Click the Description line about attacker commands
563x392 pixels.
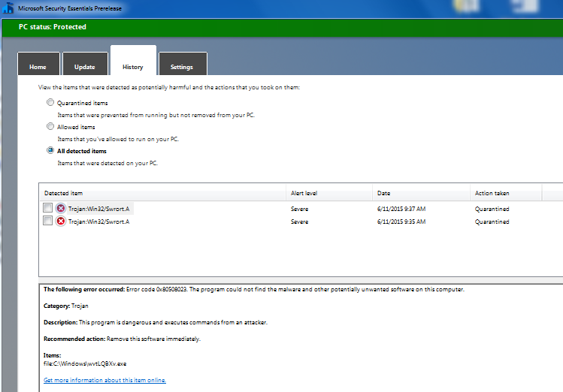(156, 322)
